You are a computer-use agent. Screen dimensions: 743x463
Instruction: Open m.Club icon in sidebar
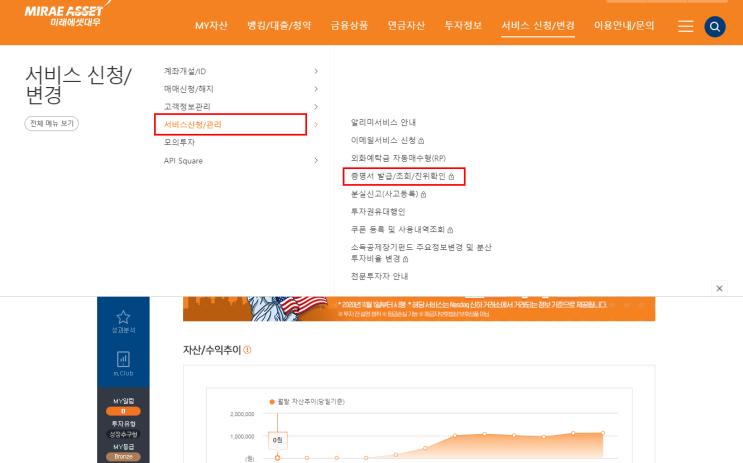123,364
